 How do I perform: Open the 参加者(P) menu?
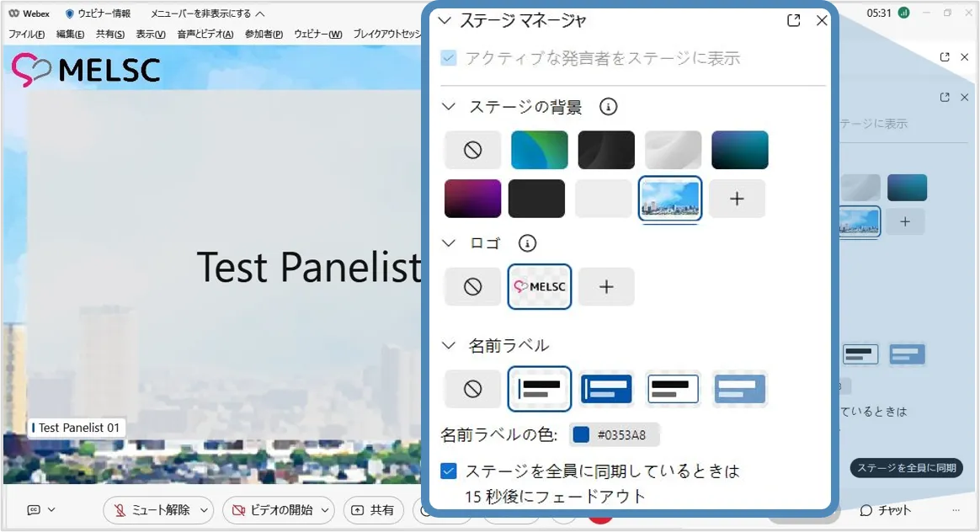(x=264, y=35)
